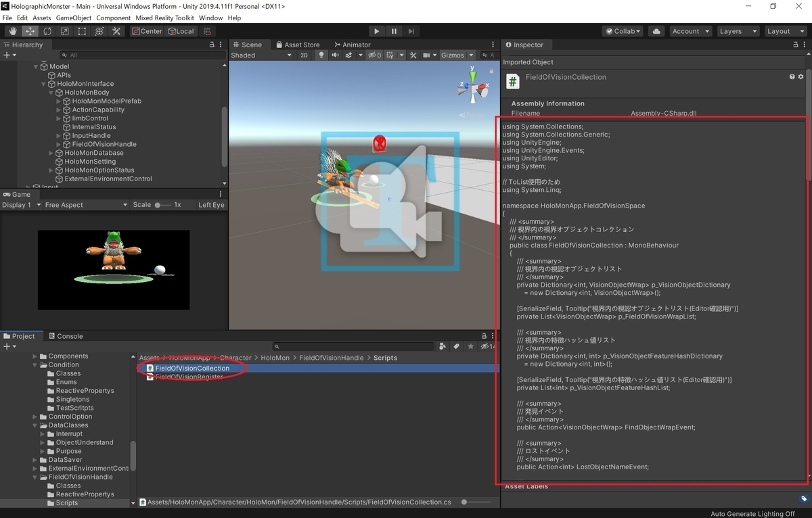Select the Scale tool
The width and height of the screenshot is (812, 518).
pos(65,31)
